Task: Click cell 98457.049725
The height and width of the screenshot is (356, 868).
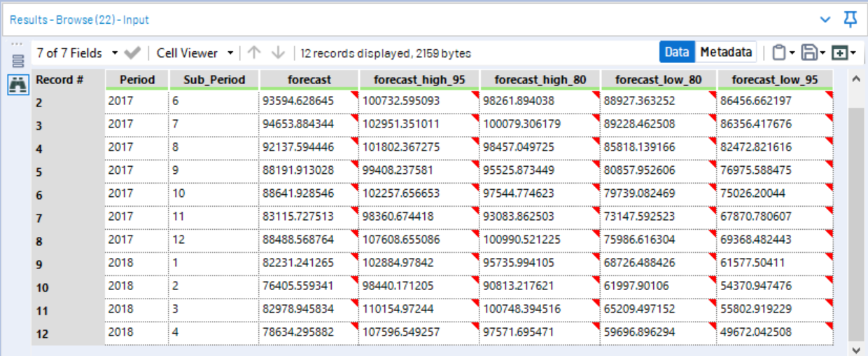Action: pyautogui.click(x=539, y=147)
